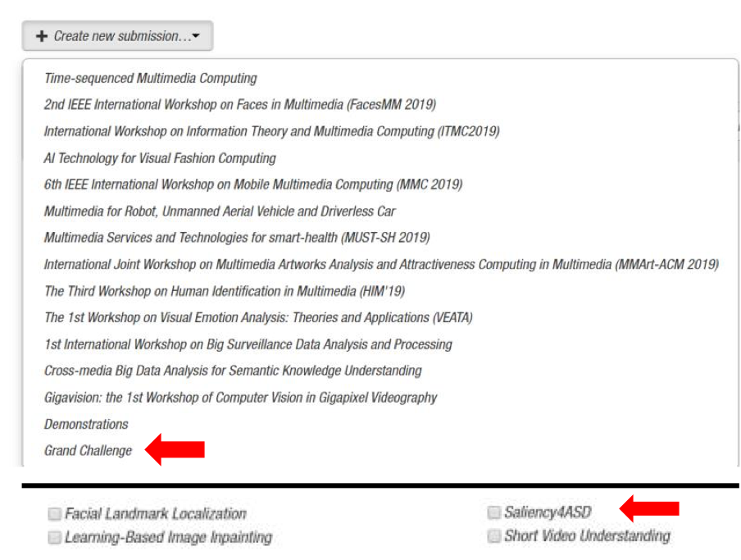
Task: Pick the Visual Emotion Analysis VEATA workshop
Action: (258, 317)
